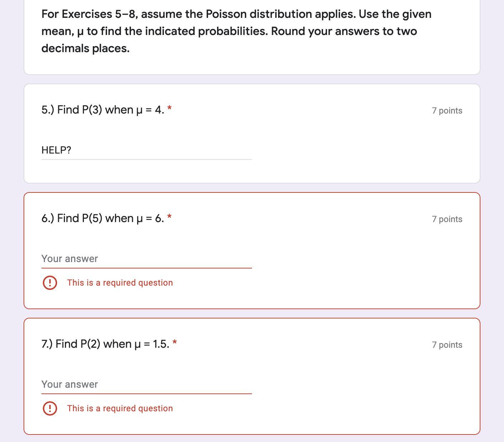Click the question text Find P(3) when μ = 4
Image resolution: width=504 pixels, height=442 pixels.
[x=103, y=110]
